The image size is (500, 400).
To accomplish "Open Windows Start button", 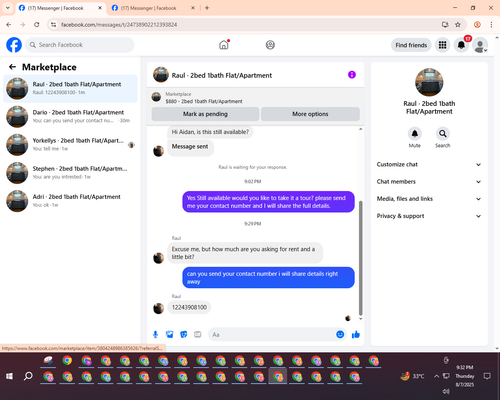I will [x=9, y=376].
